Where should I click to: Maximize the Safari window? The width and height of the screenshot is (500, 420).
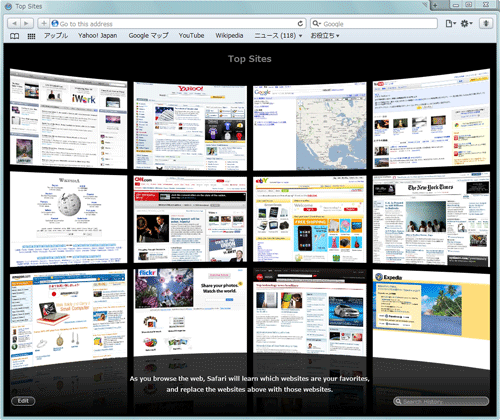469,5
